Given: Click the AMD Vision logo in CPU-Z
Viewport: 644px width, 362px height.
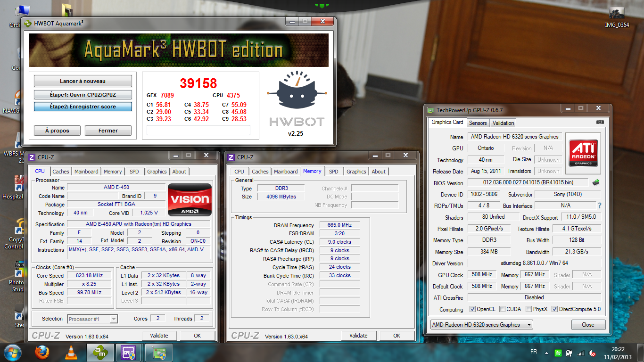Looking at the screenshot, I should tap(190, 200).
